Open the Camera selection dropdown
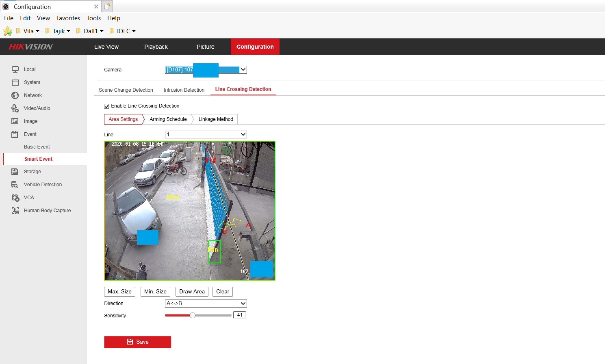The width and height of the screenshot is (605, 364). tap(243, 70)
